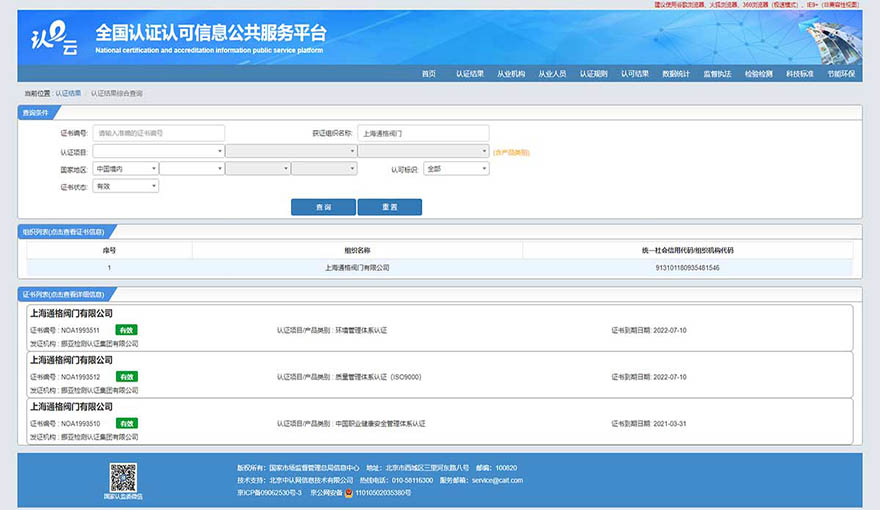Viewport: 880px width, 510px height.
Task: Select 监督执法 in the top navigation
Action: pos(717,74)
